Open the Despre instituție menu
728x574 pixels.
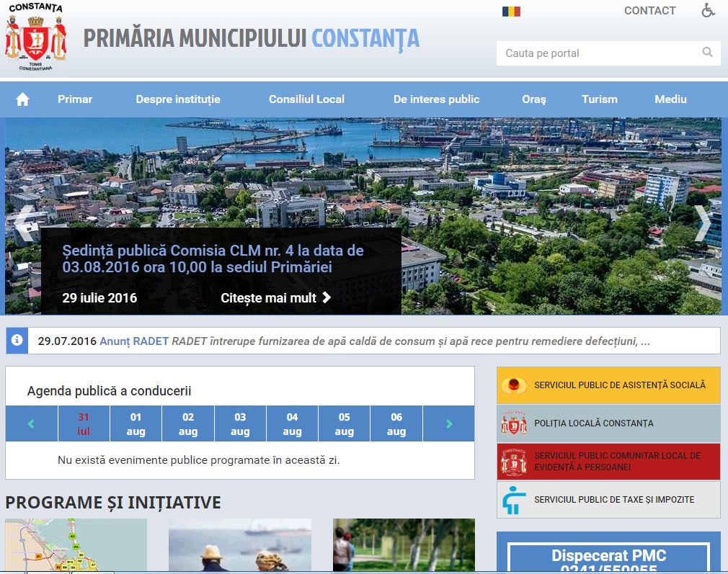(178, 99)
